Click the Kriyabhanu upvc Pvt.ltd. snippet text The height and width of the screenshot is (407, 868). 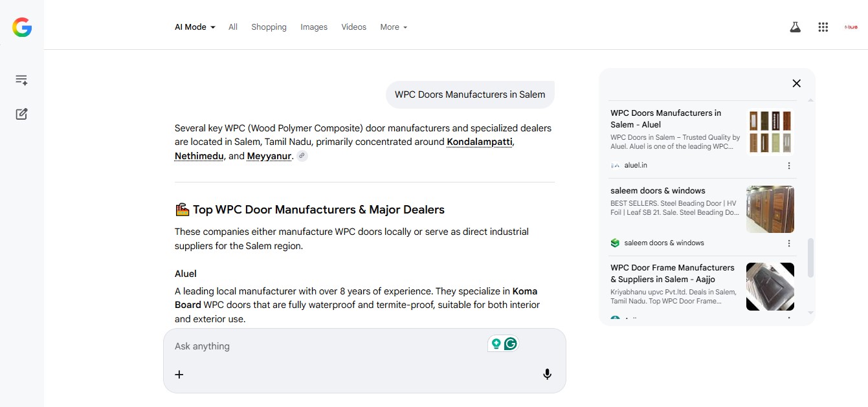tap(673, 296)
